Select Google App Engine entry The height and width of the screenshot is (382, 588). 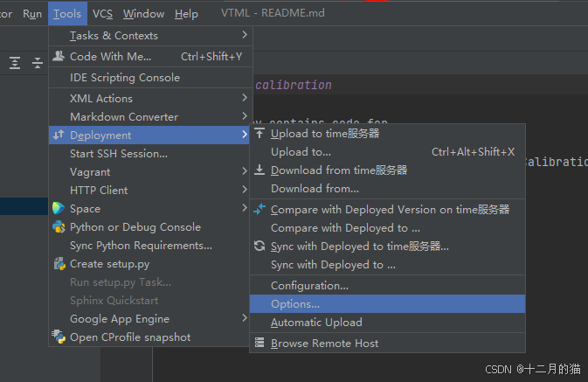[149, 319]
